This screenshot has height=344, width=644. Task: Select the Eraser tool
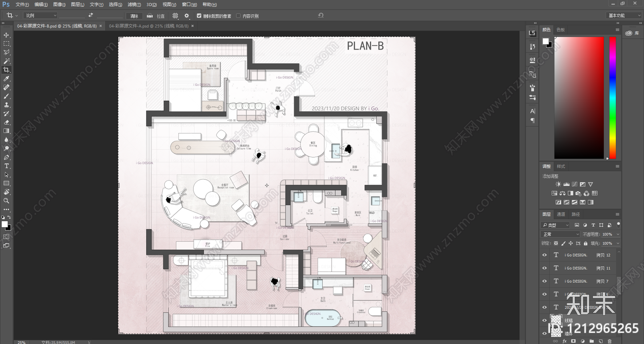click(x=6, y=122)
